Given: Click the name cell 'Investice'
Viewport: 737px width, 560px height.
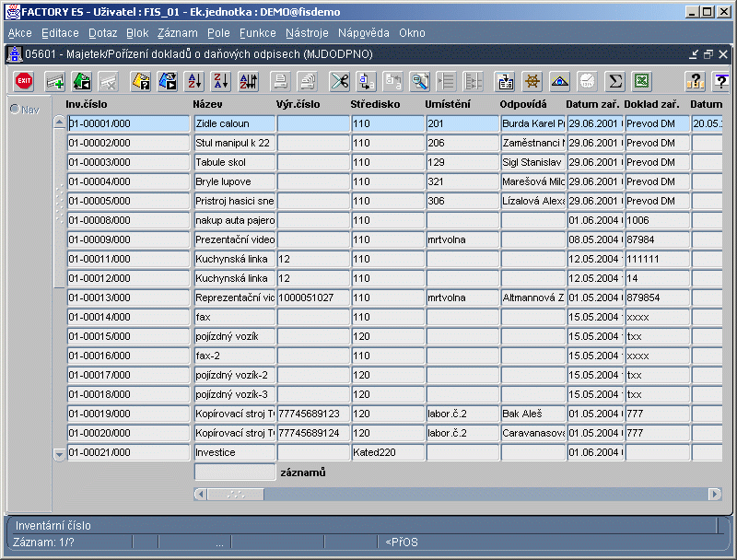Looking at the screenshot, I should tap(235, 452).
